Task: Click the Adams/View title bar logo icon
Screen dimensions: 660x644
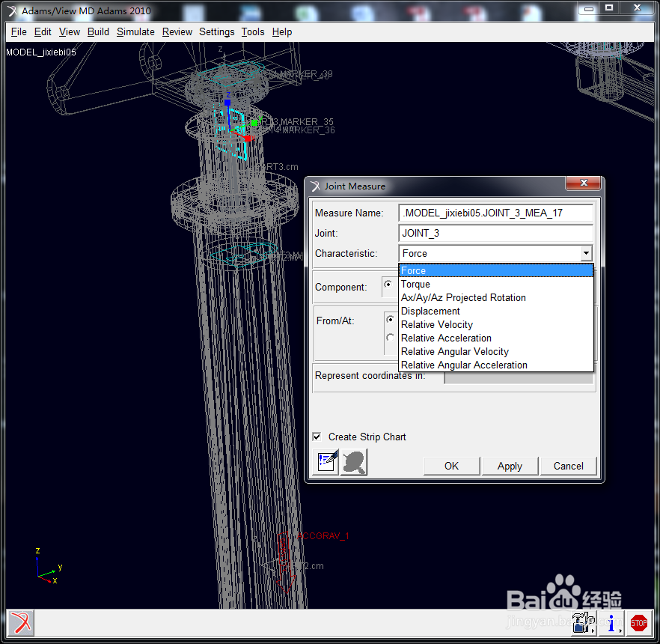Action: click(x=12, y=11)
